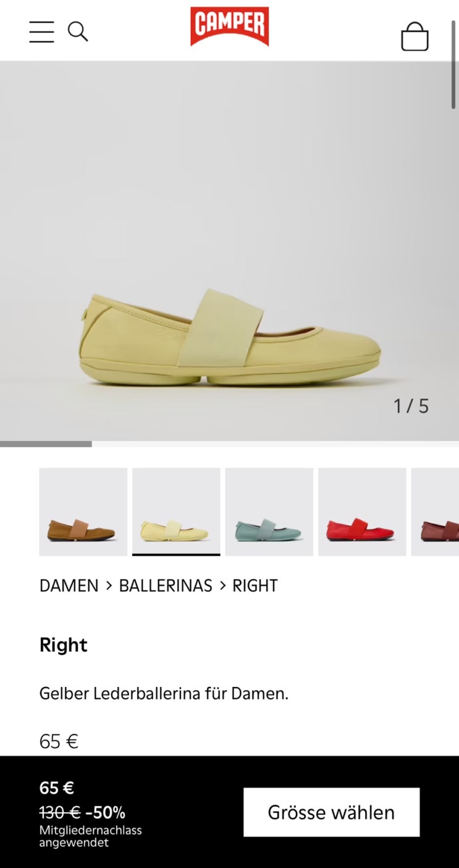This screenshot has width=459, height=868.
Task: Choose the red shoe variant
Action: pyautogui.click(x=362, y=512)
